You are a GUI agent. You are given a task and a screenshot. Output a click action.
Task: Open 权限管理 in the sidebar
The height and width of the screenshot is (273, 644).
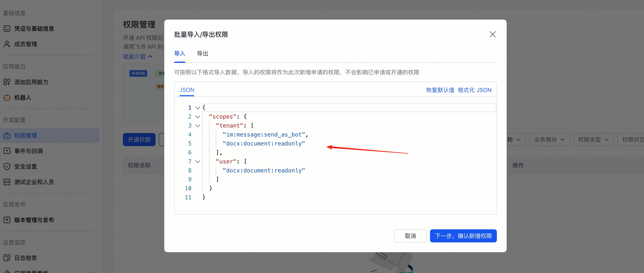click(x=26, y=135)
